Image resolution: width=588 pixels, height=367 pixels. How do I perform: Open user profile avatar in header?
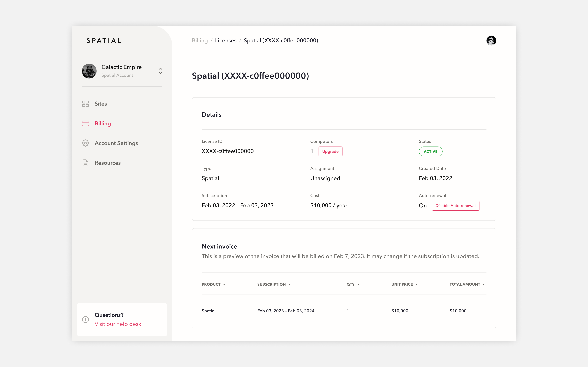click(491, 41)
